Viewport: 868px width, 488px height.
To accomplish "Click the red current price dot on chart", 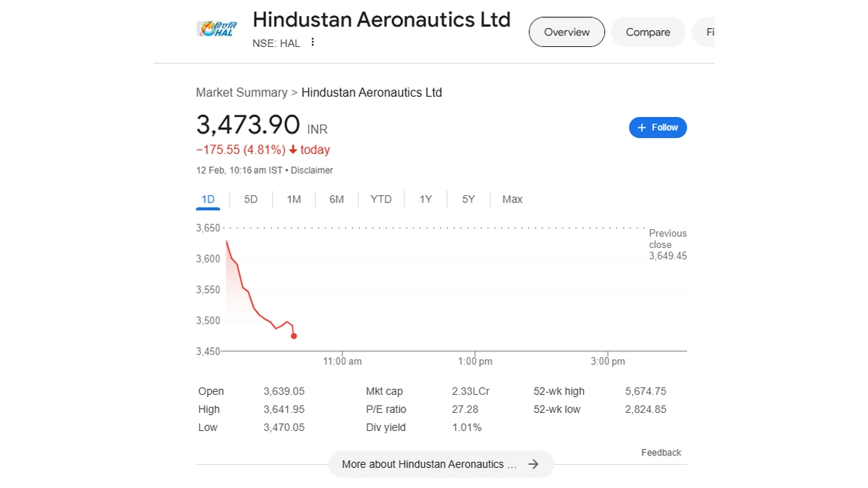I will point(294,336).
